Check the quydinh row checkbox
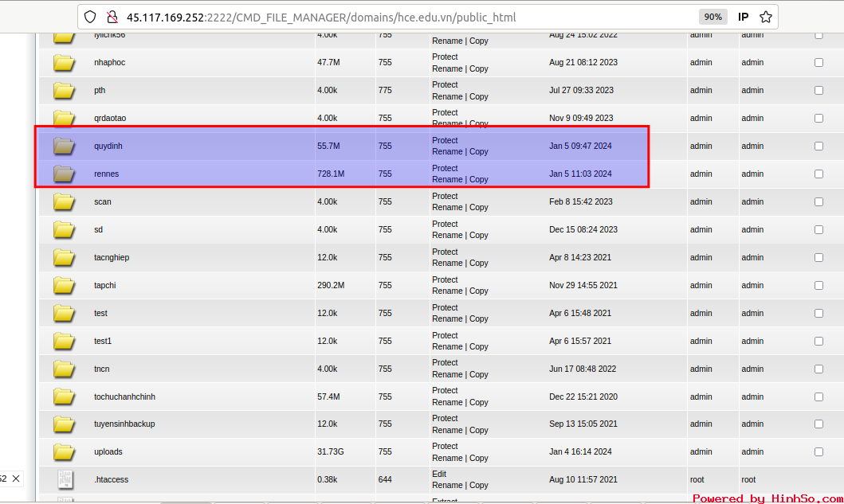This screenshot has height=504, width=844. (x=818, y=146)
